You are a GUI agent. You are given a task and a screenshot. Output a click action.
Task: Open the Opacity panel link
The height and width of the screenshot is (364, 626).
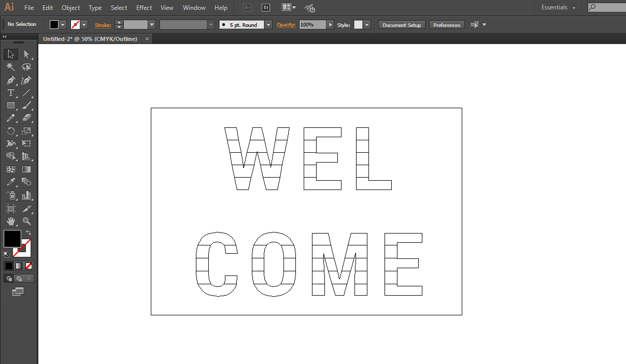[x=286, y=25]
